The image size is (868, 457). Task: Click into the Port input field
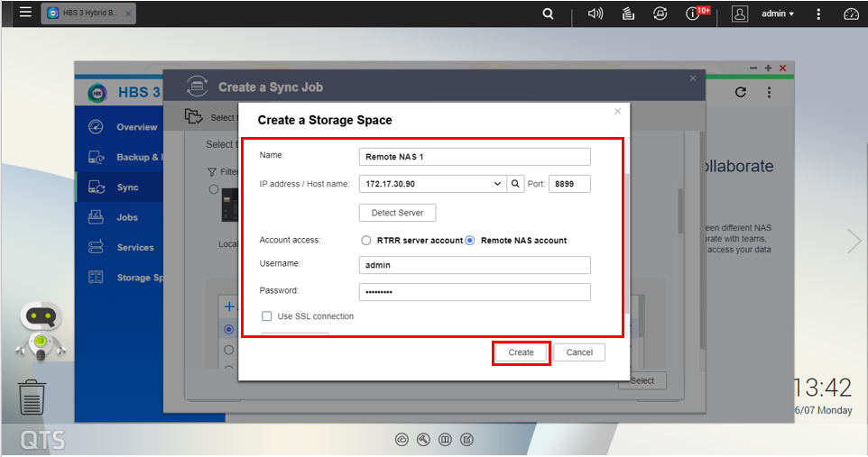pyautogui.click(x=568, y=184)
